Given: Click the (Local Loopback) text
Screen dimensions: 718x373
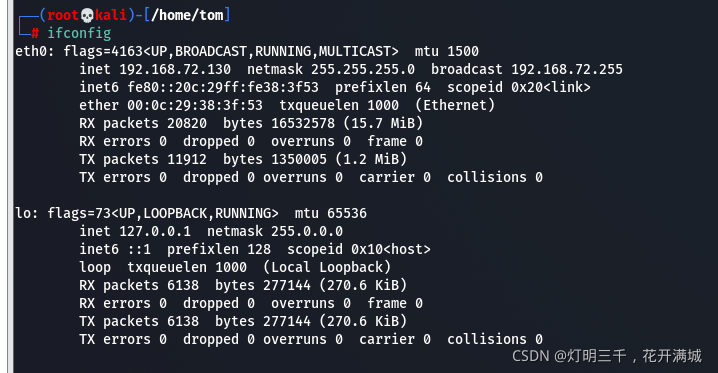Looking at the screenshot, I should pos(327,267).
